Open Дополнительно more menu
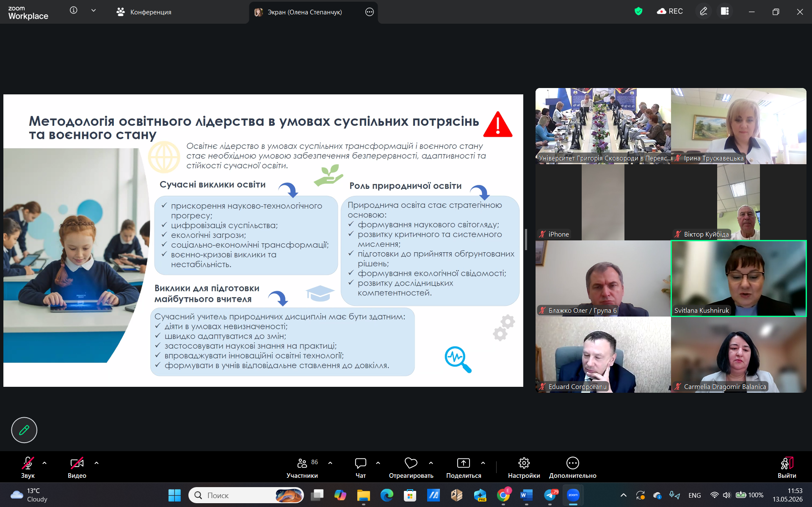This screenshot has height=507, width=812. (x=573, y=468)
